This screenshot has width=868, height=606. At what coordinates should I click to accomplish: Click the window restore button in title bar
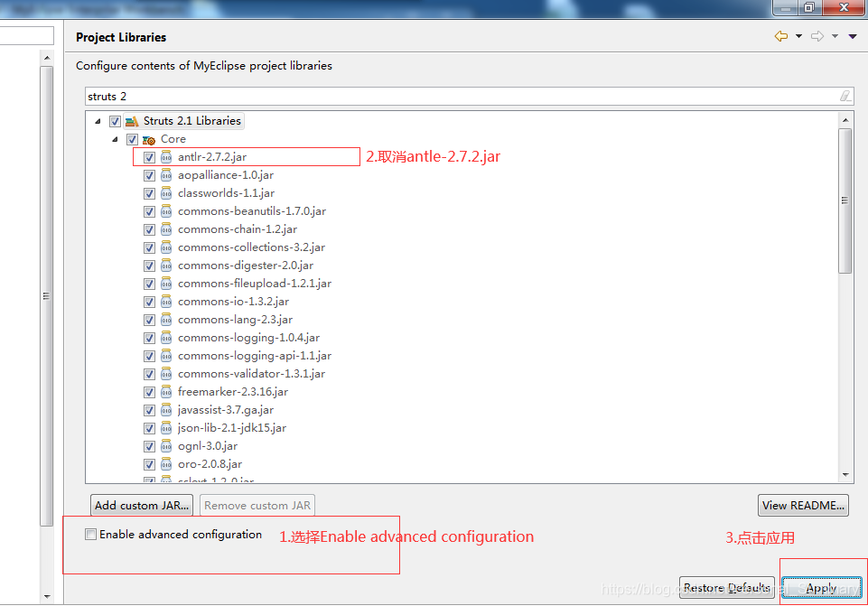(x=809, y=7)
